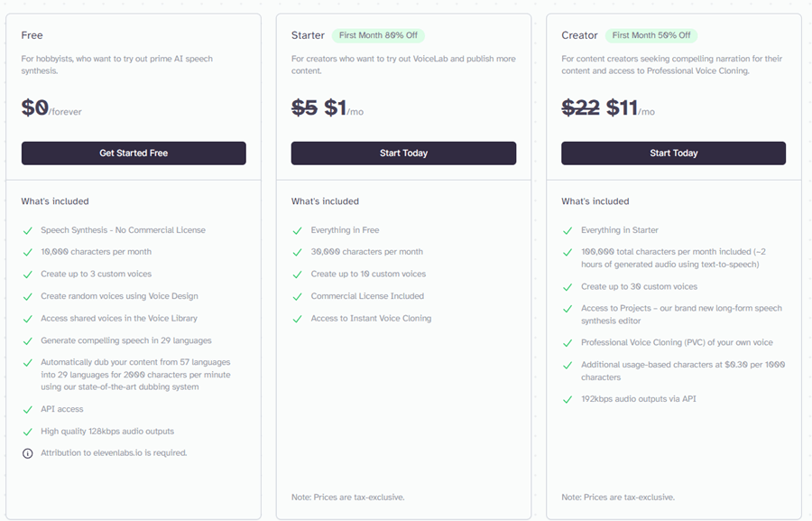Click checkmark next to 10,000 characters per month
The image size is (812, 521).
[x=27, y=253]
